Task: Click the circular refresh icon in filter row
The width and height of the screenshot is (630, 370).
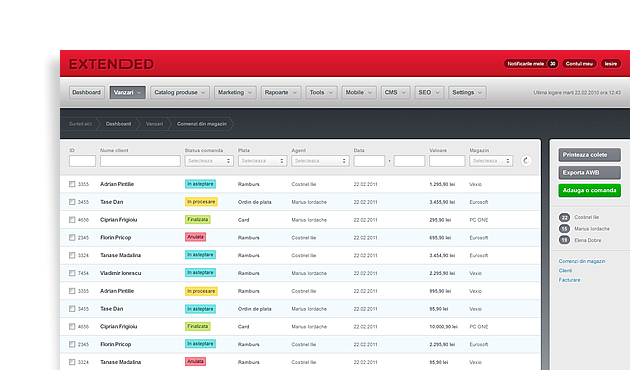Action: click(526, 161)
